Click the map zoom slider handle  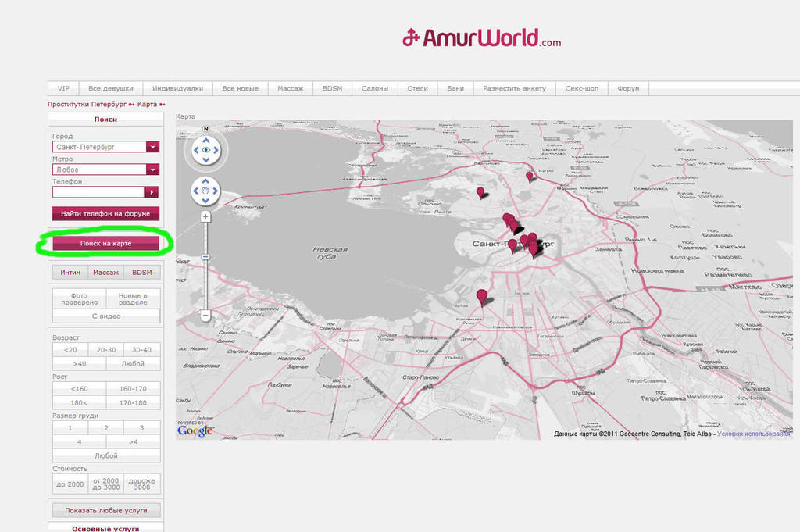[205, 256]
